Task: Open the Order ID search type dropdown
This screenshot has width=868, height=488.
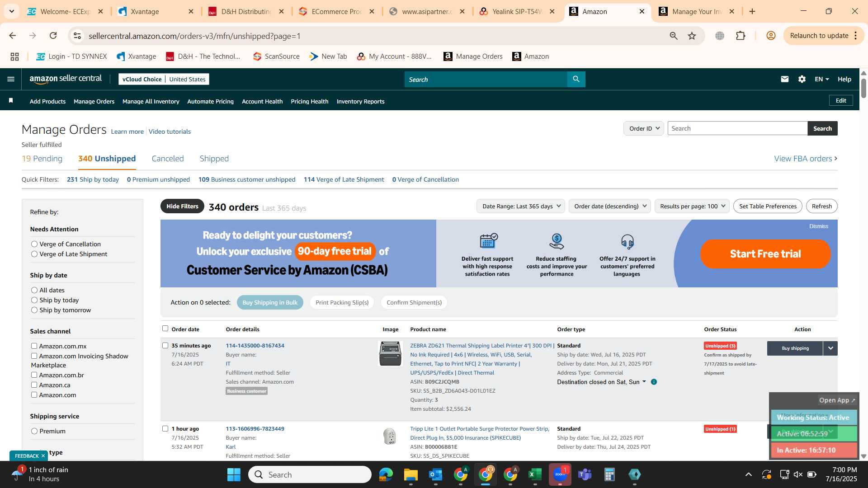Action: [643, 128]
